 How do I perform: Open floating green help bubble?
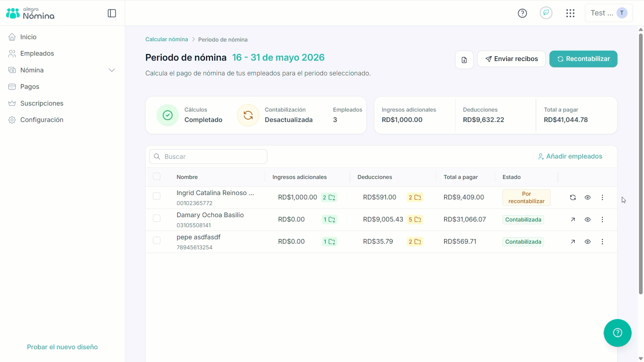[x=618, y=333]
